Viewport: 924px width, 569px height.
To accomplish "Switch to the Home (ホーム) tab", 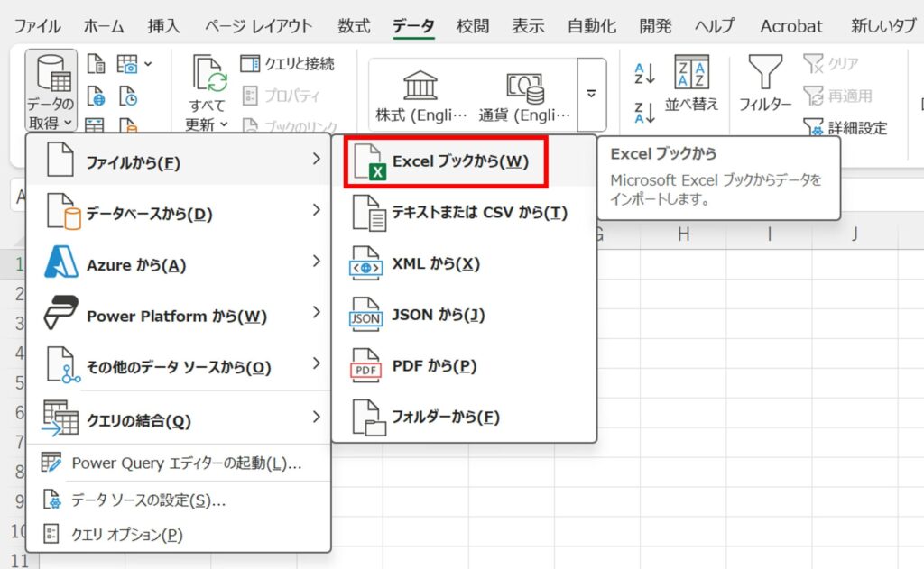I will [104, 26].
